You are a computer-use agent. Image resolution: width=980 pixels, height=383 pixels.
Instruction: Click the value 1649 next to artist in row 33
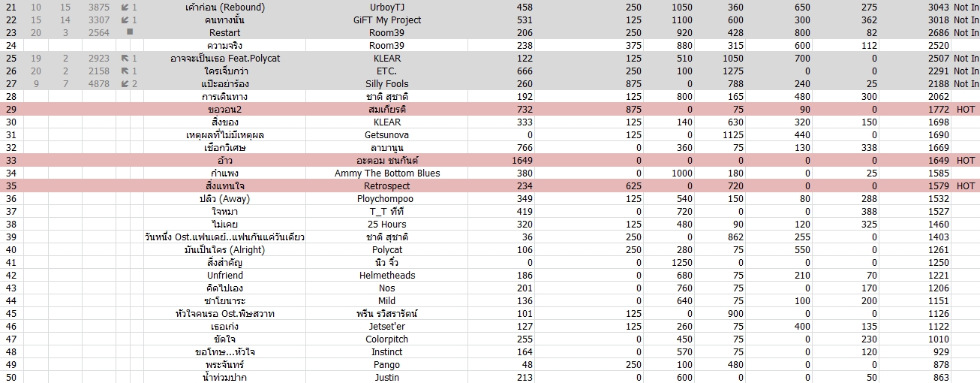522,160
